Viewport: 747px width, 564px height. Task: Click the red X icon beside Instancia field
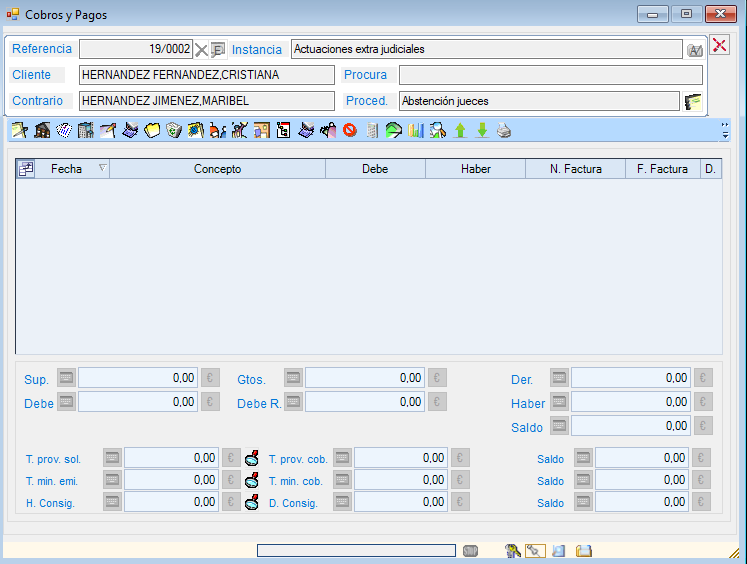point(719,45)
